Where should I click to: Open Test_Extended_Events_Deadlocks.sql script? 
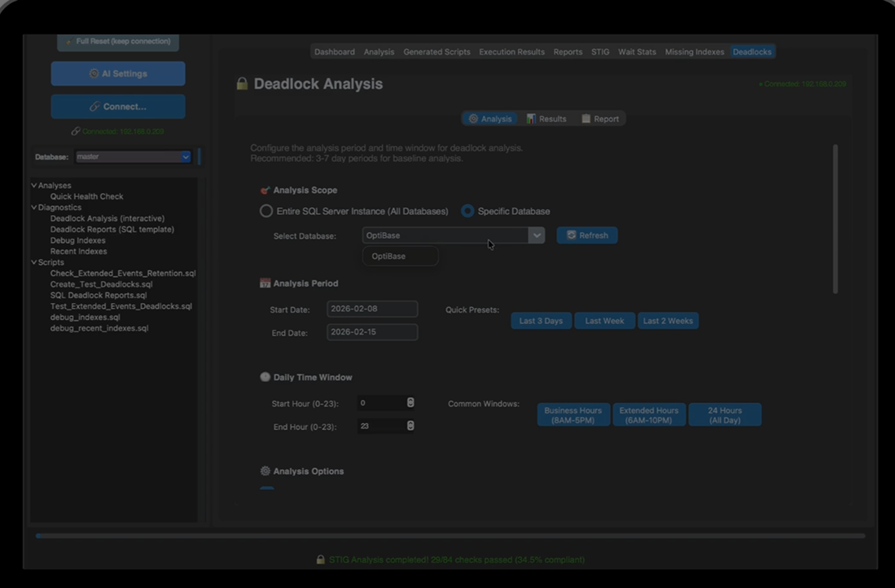tap(121, 306)
